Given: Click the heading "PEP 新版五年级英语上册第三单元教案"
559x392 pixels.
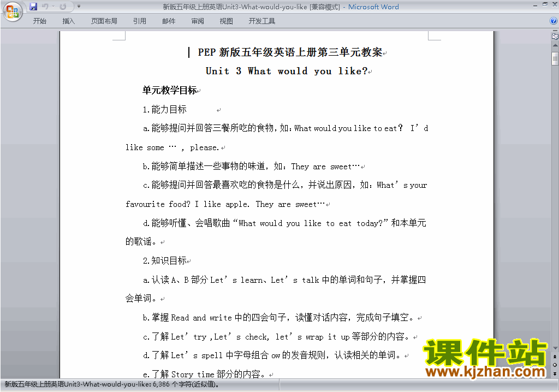Looking at the screenshot, I should pyautogui.click(x=290, y=52).
